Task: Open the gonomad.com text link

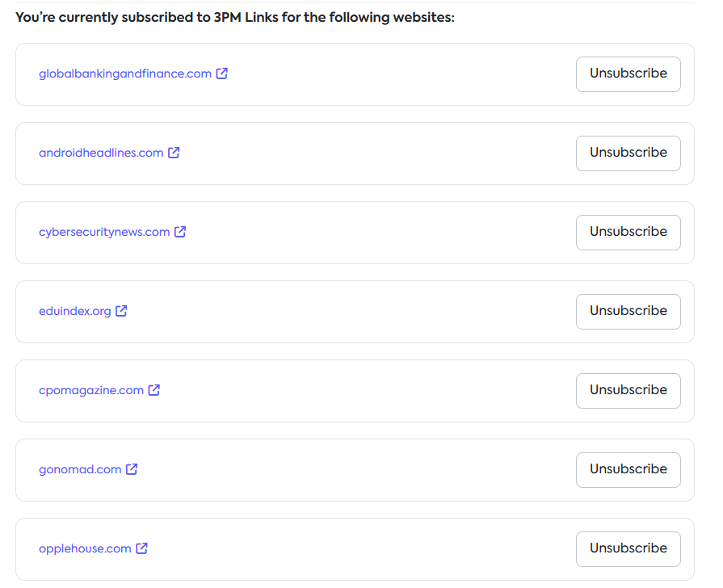Action: 80,469
